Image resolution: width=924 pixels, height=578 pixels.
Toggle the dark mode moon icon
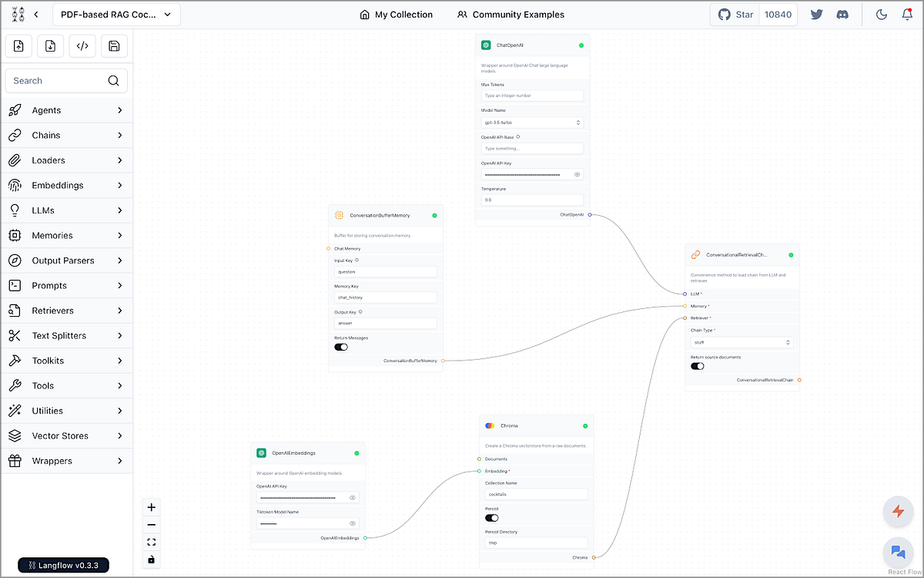click(x=881, y=14)
